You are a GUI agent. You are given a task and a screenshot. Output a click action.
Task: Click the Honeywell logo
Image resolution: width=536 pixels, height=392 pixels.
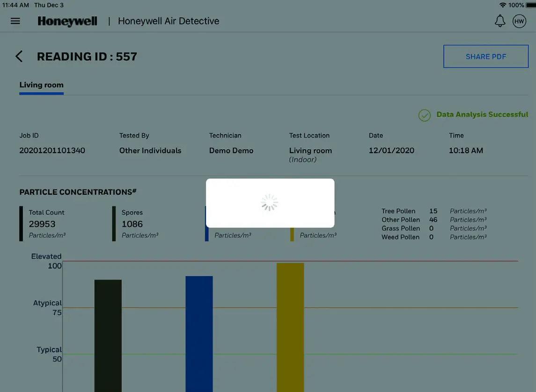click(x=67, y=21)
